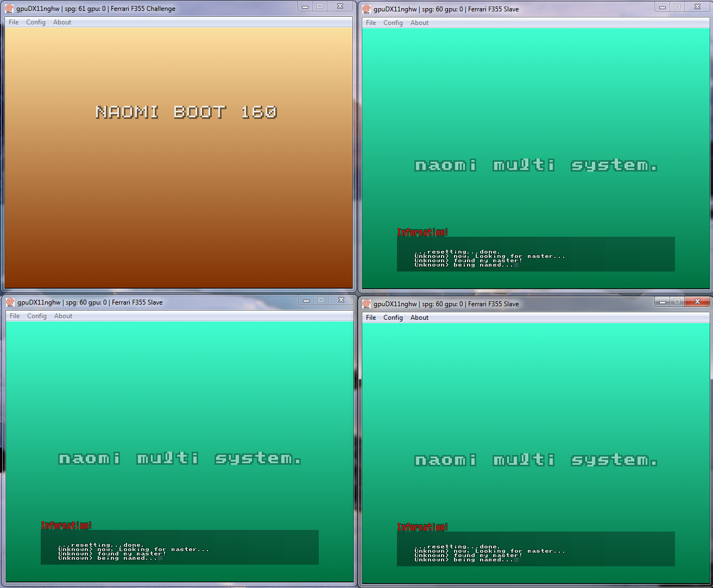Open Config menu in top-right Slave window
713x588 pixels.
pos(393,23)
